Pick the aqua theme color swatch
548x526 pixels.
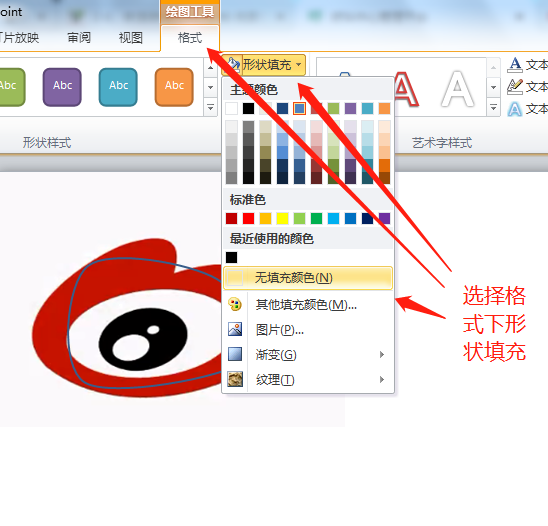click(x=367, y=109)
